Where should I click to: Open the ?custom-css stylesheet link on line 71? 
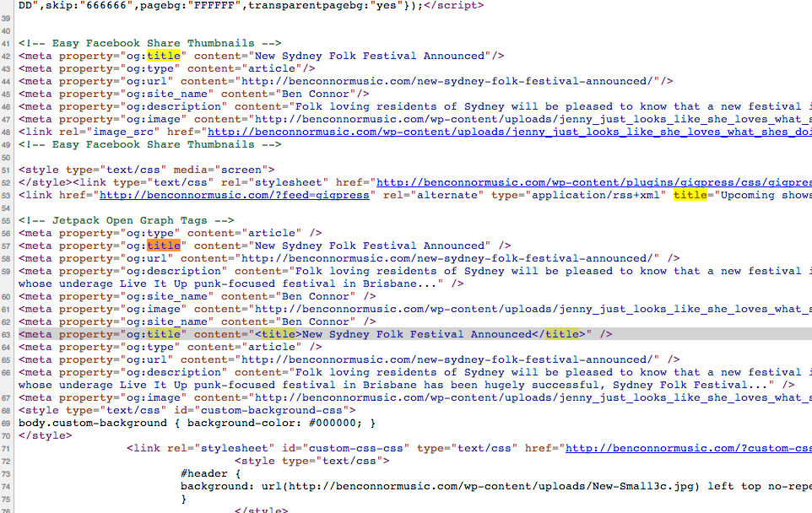pos(689,448)
